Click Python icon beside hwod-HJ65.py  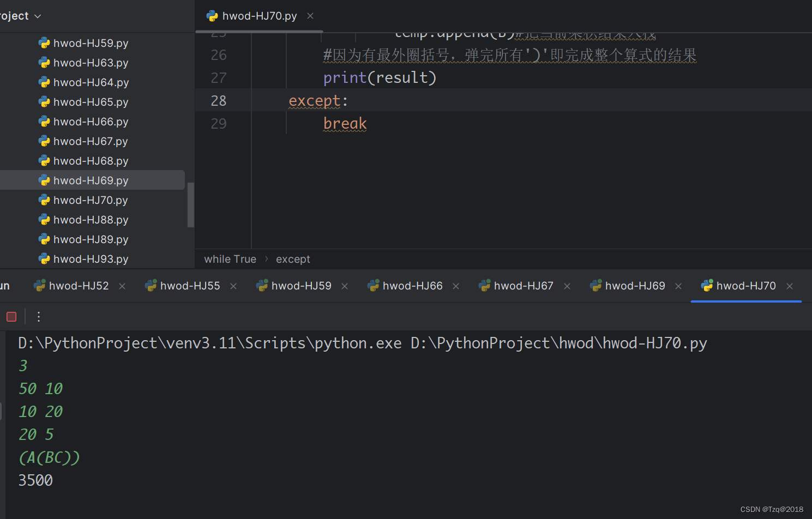point(44,102)
